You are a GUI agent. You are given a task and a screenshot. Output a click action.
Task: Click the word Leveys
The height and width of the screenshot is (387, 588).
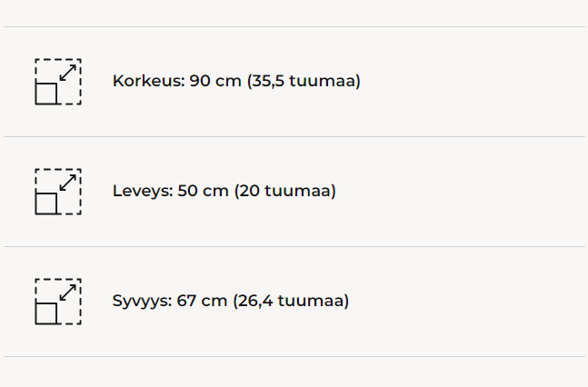pos(142,192)
